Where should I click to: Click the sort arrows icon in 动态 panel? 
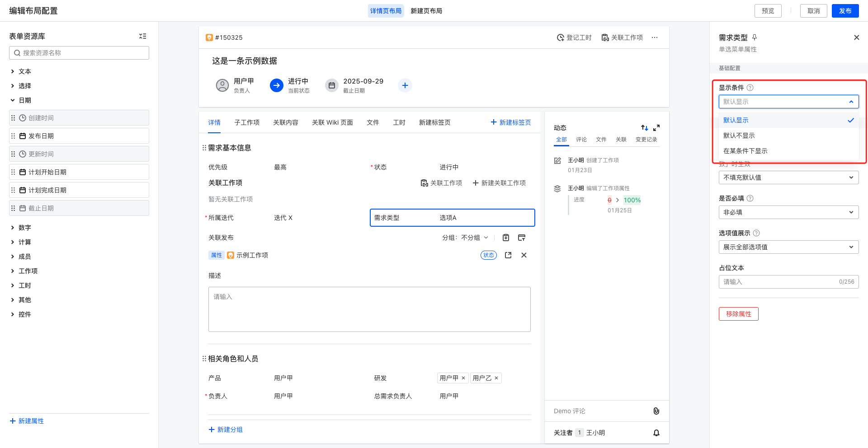(x=645, y=128)
